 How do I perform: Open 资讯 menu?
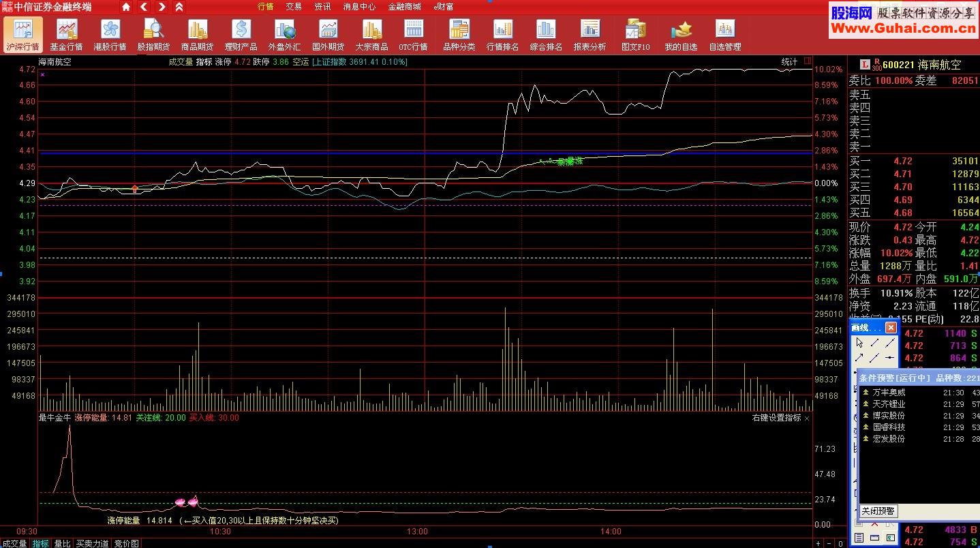(322, 7)
